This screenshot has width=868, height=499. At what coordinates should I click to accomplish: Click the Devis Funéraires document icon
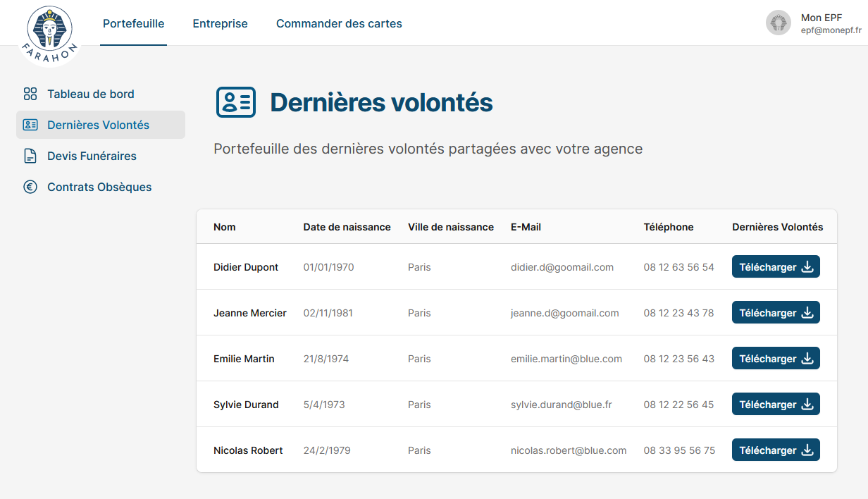(x=30, y=156)
